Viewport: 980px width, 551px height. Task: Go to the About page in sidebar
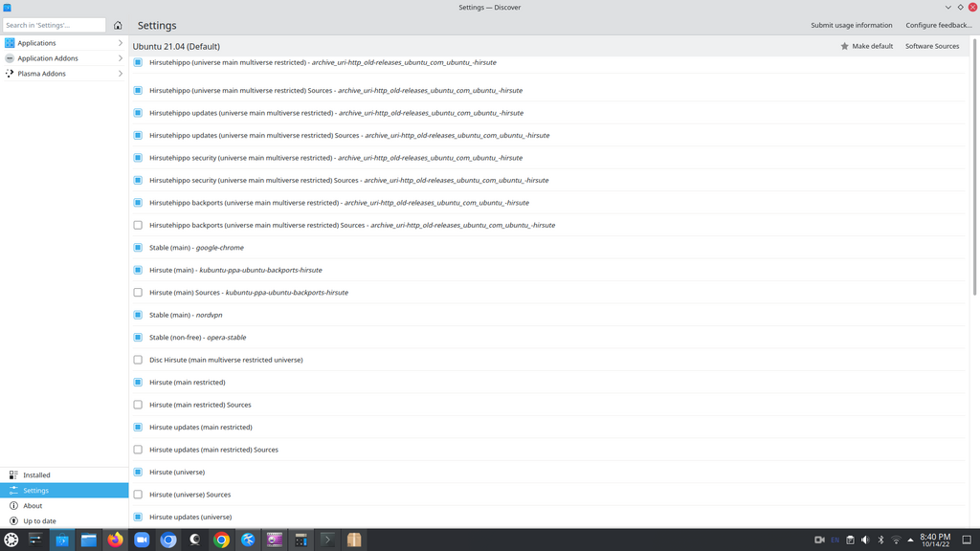tap(33, 506)
